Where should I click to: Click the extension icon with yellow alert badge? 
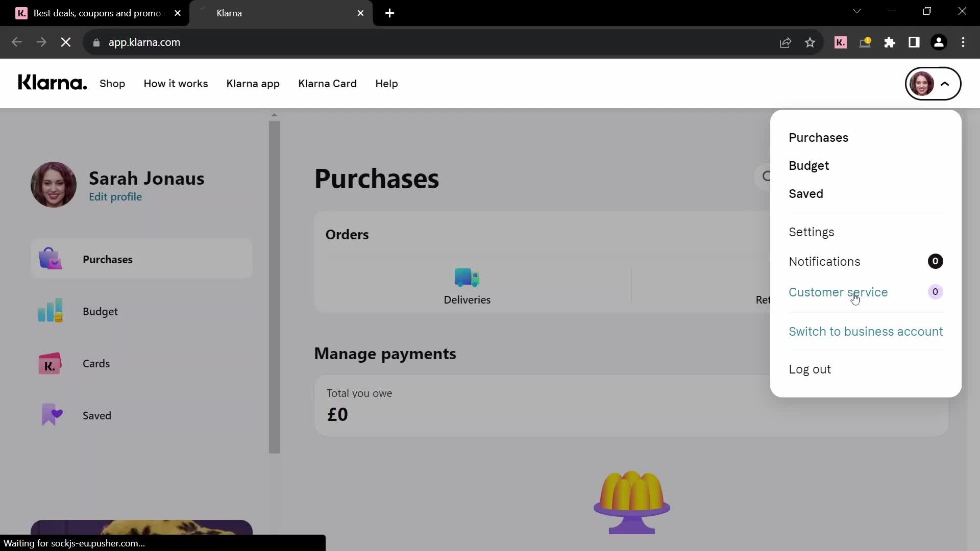pyautogui.click(x=865, y=42)
